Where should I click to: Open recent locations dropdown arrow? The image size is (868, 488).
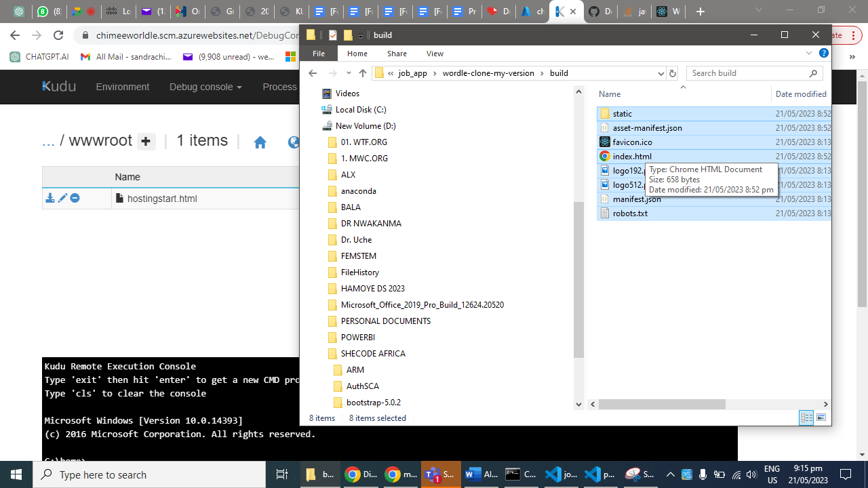tap(348, 73)
